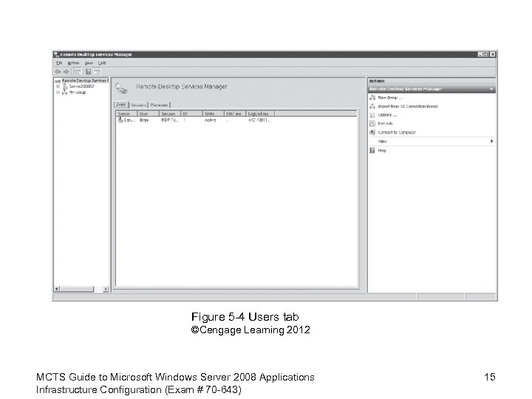Click Import from RD Connection Broker
Viewport: 532px width, 399px height.
coord(408,106)
